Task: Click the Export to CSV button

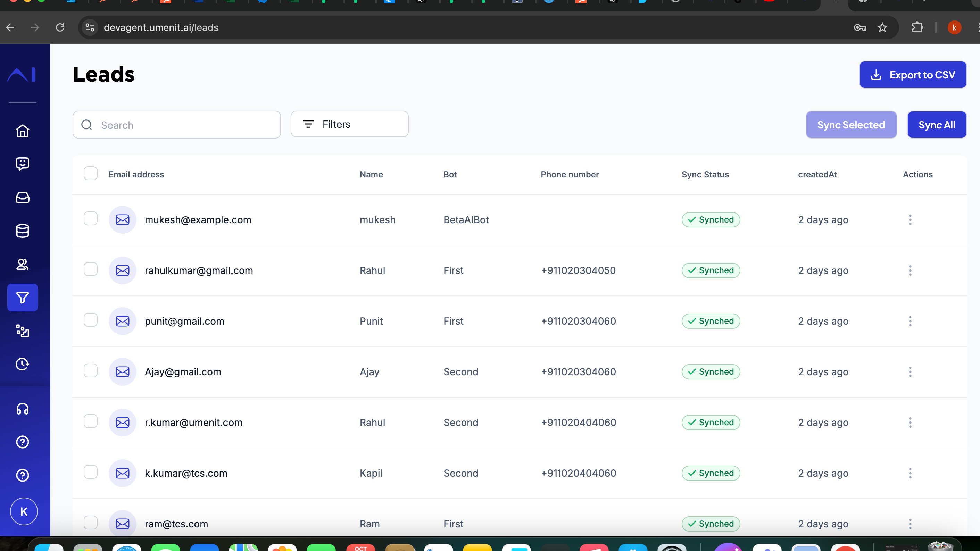Action: [913, 75]
